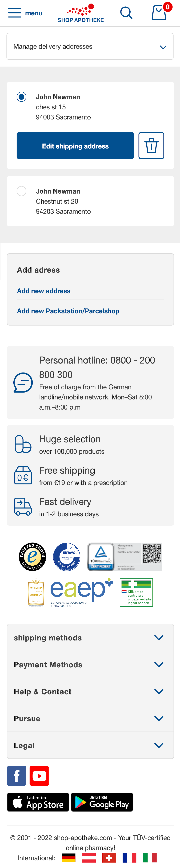This screenshot has width=180, height=868.
Task: Open the shopping cart icon
Action: [x=159, y=13]
